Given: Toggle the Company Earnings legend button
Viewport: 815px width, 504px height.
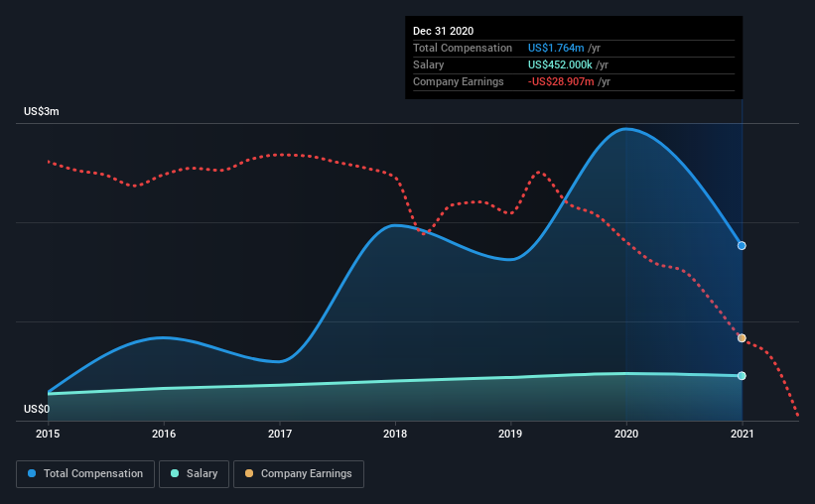Looking at the screenshot, I should [299, 474].
